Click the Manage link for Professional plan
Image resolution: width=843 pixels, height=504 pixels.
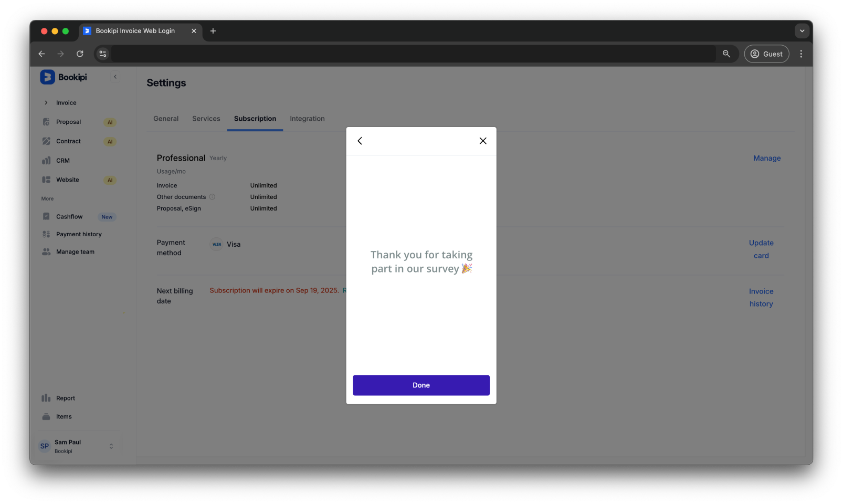click(767, 157)
